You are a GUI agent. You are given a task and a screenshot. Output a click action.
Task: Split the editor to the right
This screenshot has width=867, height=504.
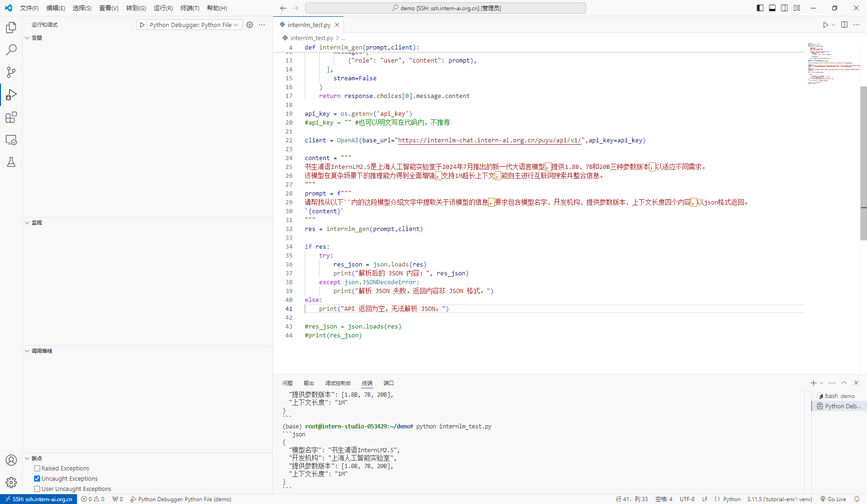pyautogui.click(x=844, y=25)
